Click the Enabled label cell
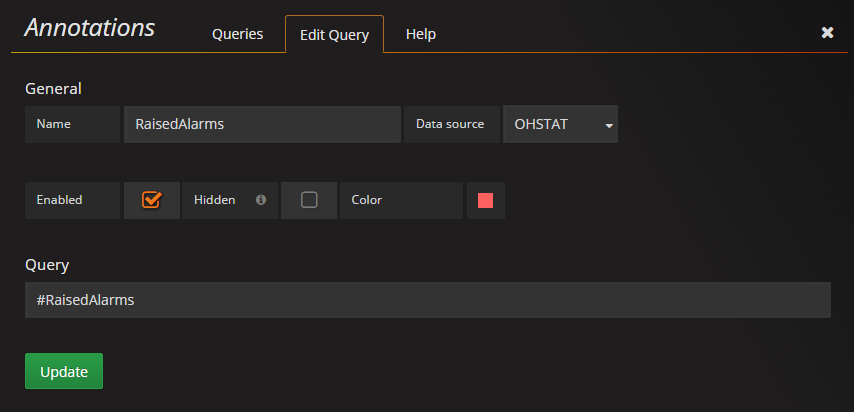This screenshot has height=412, width=854. (x=72, y=200)
